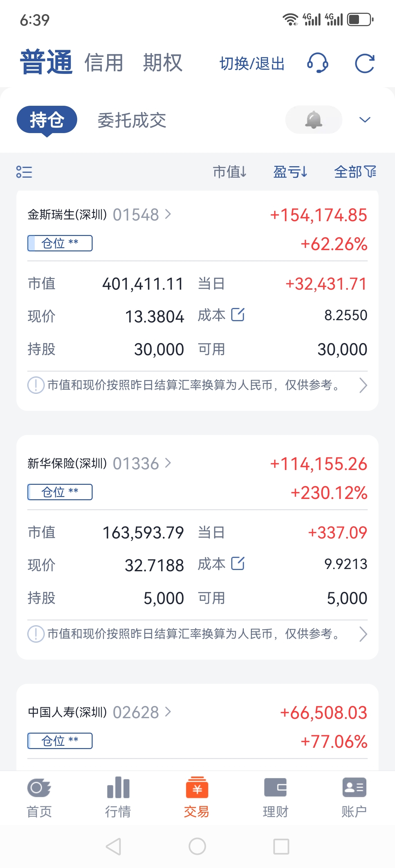
Task: Edit cost price for 金斯瑞生
Action: 238,315
